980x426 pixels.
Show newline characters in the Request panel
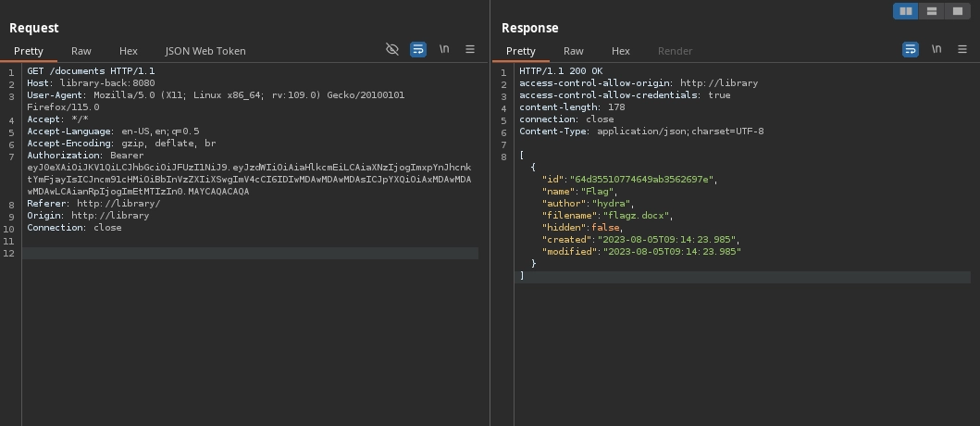(444, 49)
